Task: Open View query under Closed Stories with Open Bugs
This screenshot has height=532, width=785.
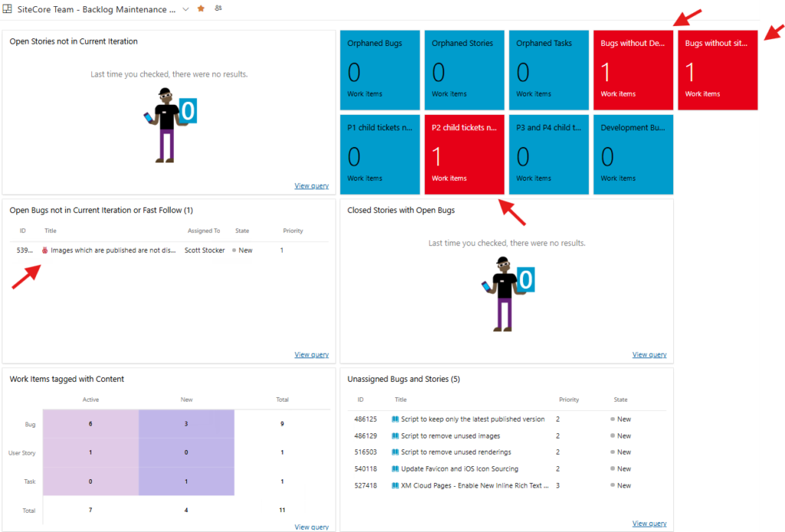Action: pyautogui.click(x=649, y=354)
